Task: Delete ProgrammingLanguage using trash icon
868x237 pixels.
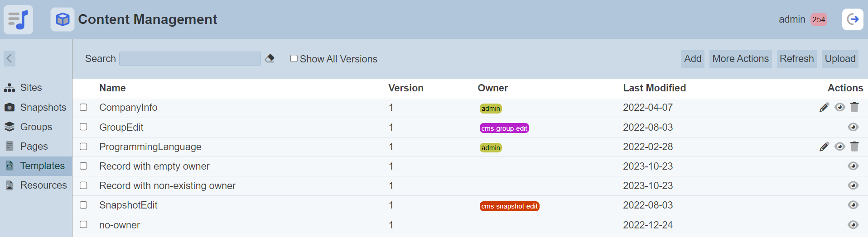Action: pos(854,147)
